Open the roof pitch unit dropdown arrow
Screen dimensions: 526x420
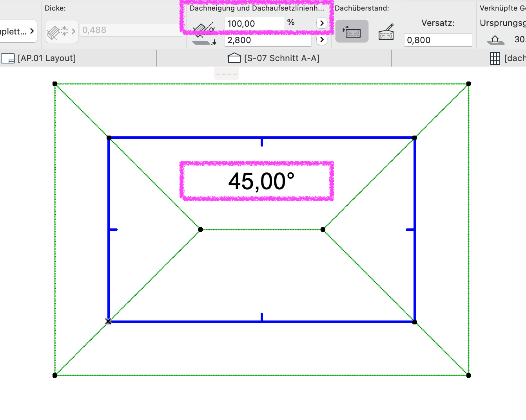click(322, 23)
